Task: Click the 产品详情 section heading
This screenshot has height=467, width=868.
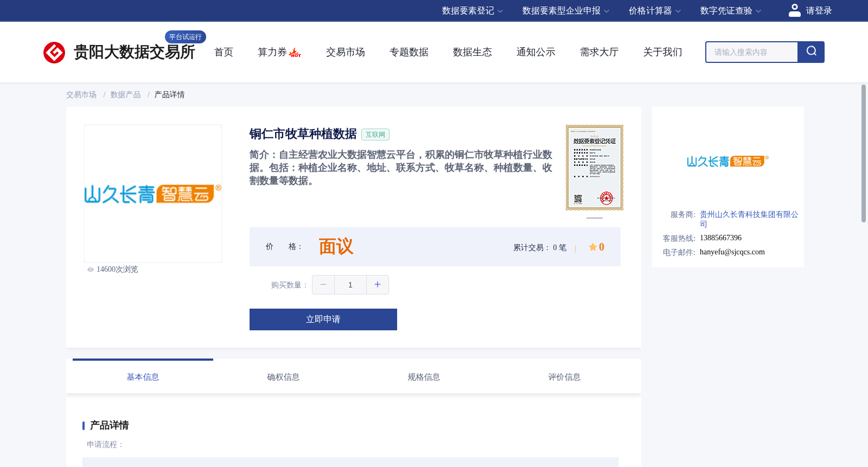Action: click(x=109, y=425)
